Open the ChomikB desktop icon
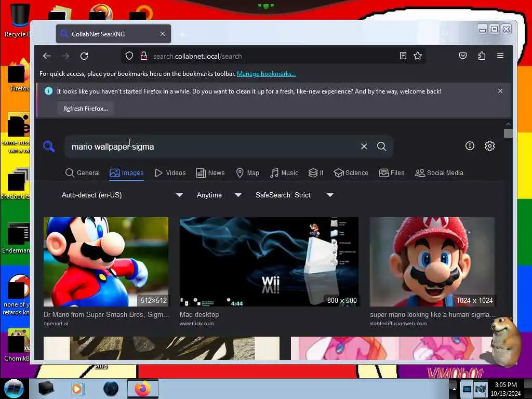The height and width of the screenshot is (399, 532). [16, 345]
